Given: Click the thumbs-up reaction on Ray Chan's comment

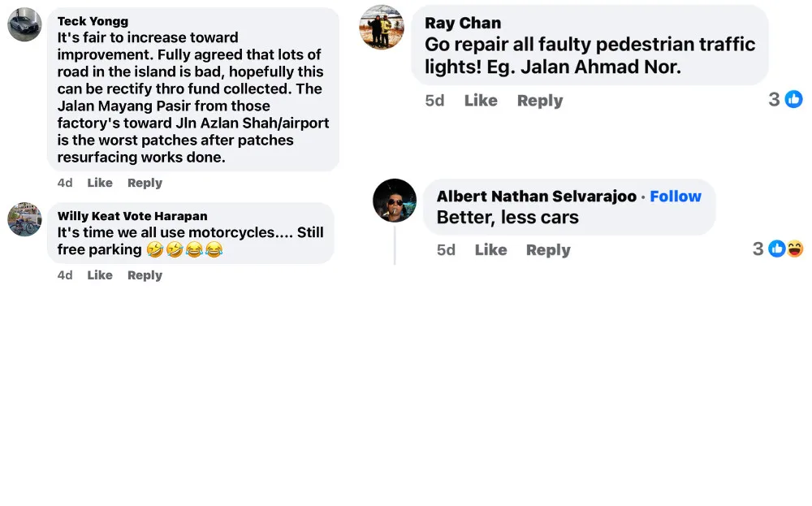Looking at the screenshot, I should tap(793, 99).
